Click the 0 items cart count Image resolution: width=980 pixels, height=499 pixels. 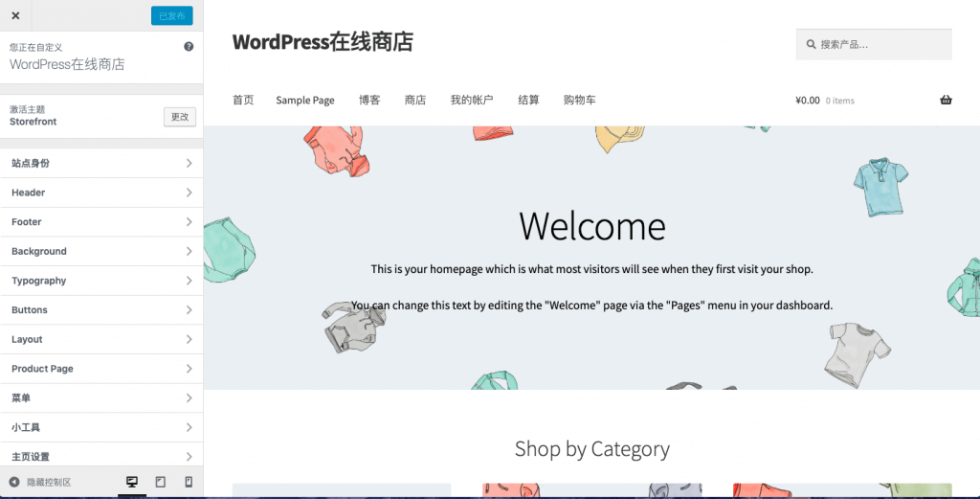(840, 101)
